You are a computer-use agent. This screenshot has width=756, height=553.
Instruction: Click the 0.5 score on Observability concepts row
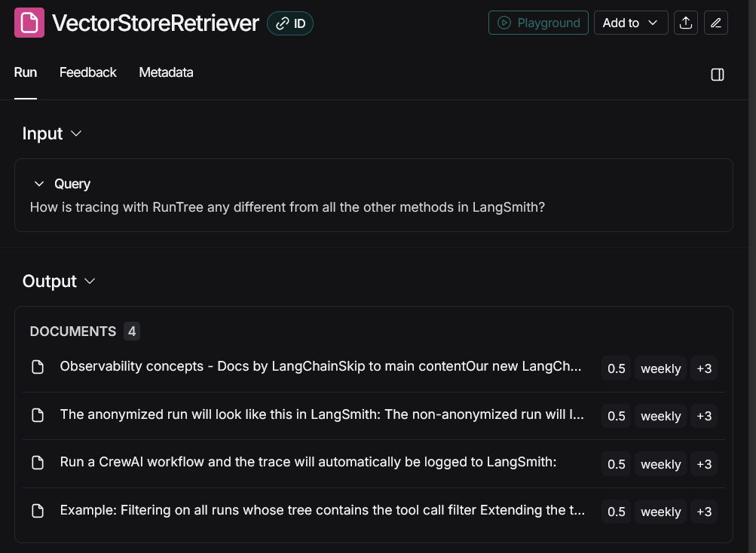pyautogui.click(x=616, y=368)
